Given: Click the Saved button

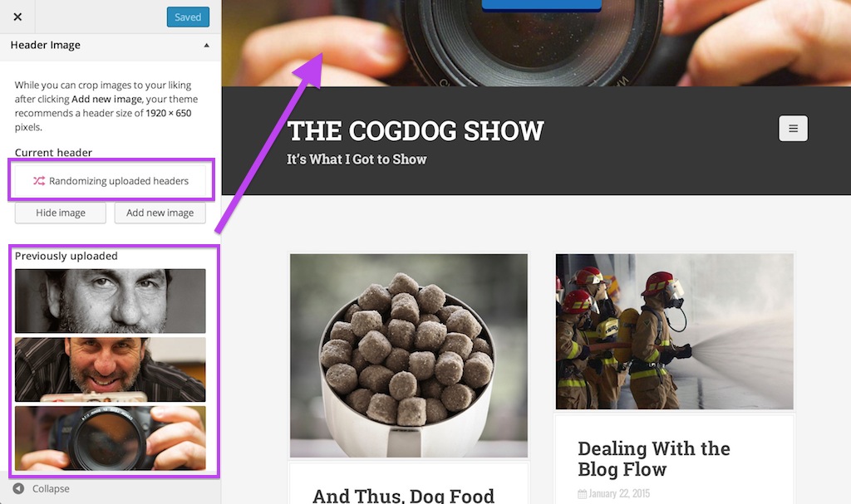Looking at the screenshot, I should tap(188, 17).
